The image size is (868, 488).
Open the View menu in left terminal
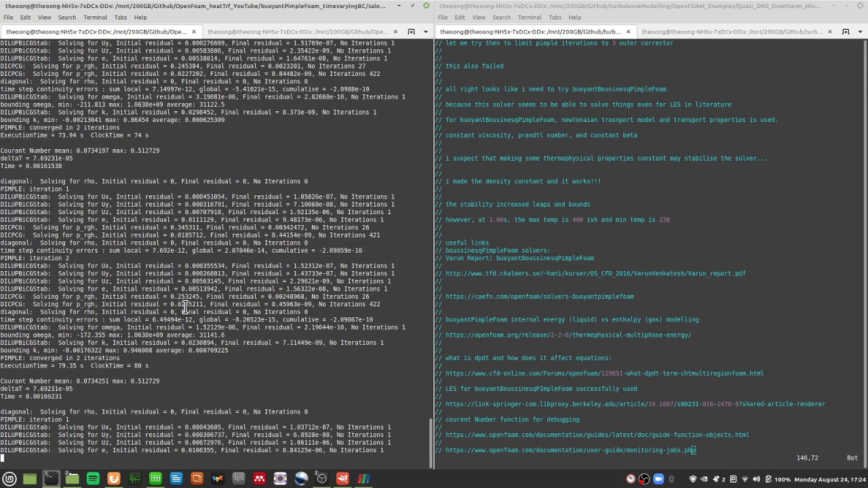(x=44, y=17)
